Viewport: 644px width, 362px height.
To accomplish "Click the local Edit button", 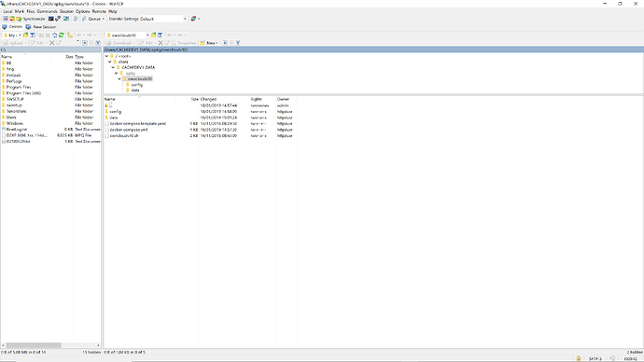I will 38,43.
